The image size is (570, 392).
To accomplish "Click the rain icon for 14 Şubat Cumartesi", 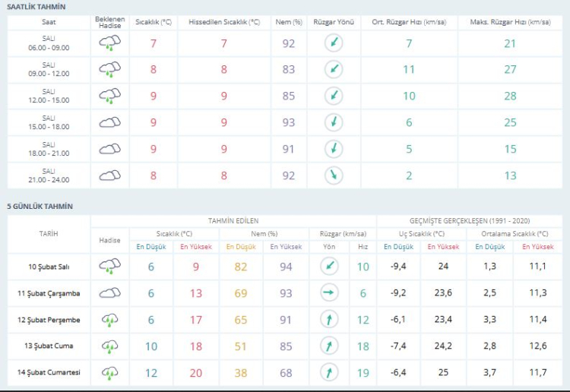I will (110, 373).
